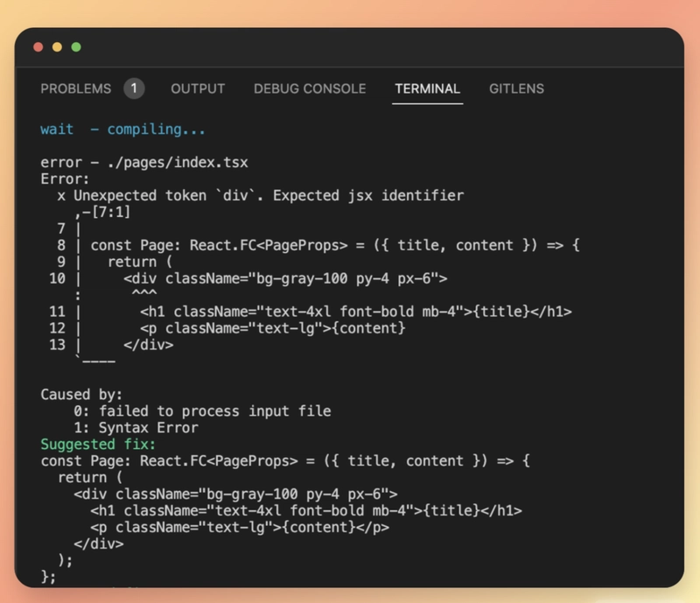Show the GITLENS tab

point(516,88)
